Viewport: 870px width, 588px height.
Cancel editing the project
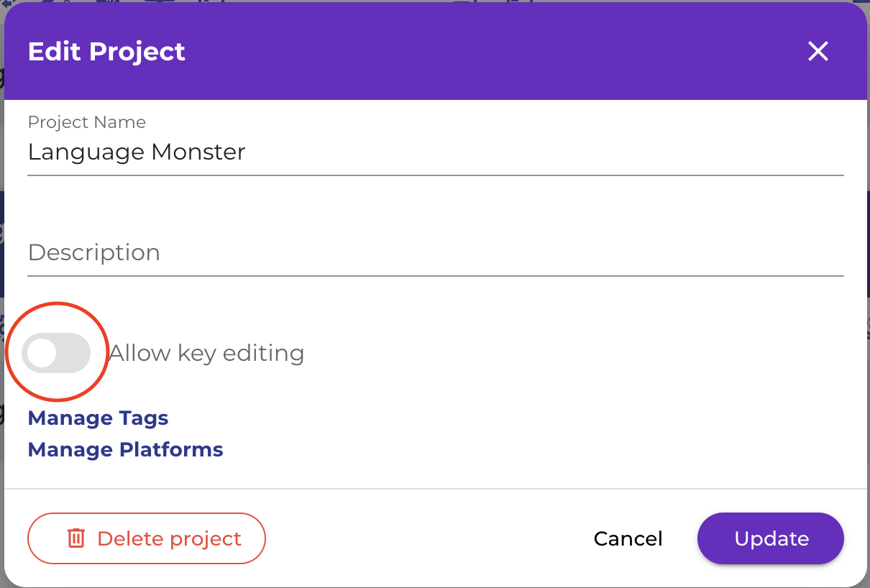coord(628,538)
